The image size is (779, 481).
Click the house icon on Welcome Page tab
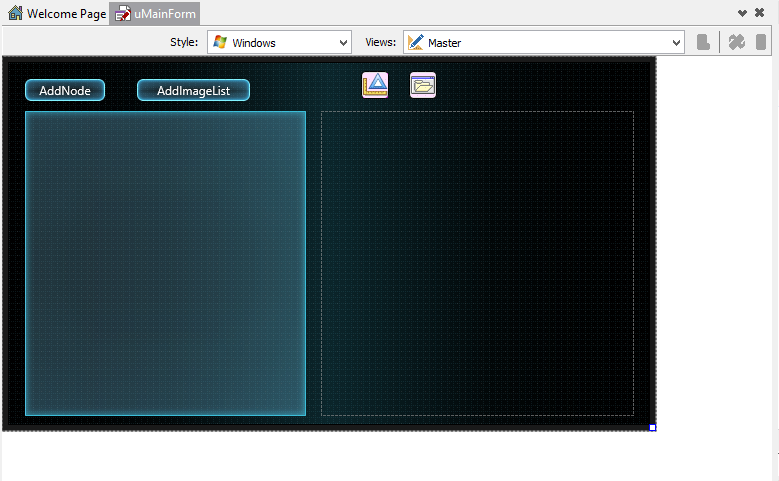click(x=15, y=13)
